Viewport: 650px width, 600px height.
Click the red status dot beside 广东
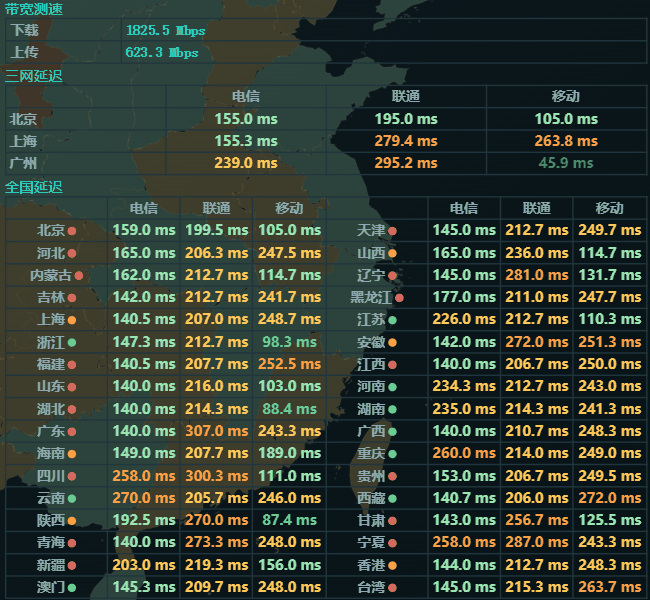(72, 432)
